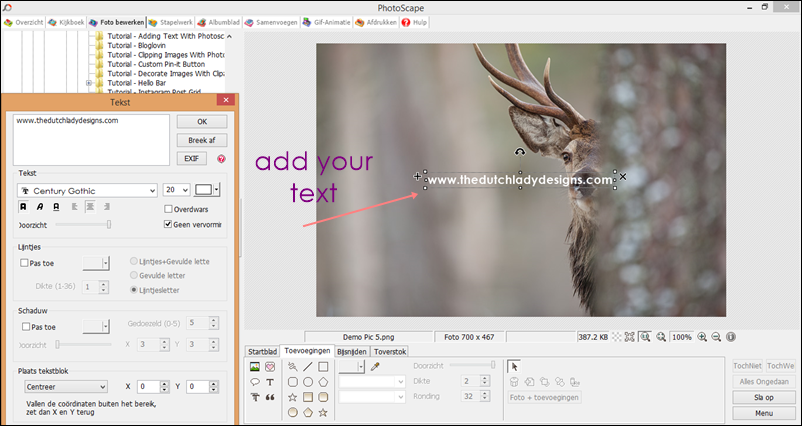Select Lijntjes+Gevulde letter radio option

pyautogui.click(x=134, y=261)
